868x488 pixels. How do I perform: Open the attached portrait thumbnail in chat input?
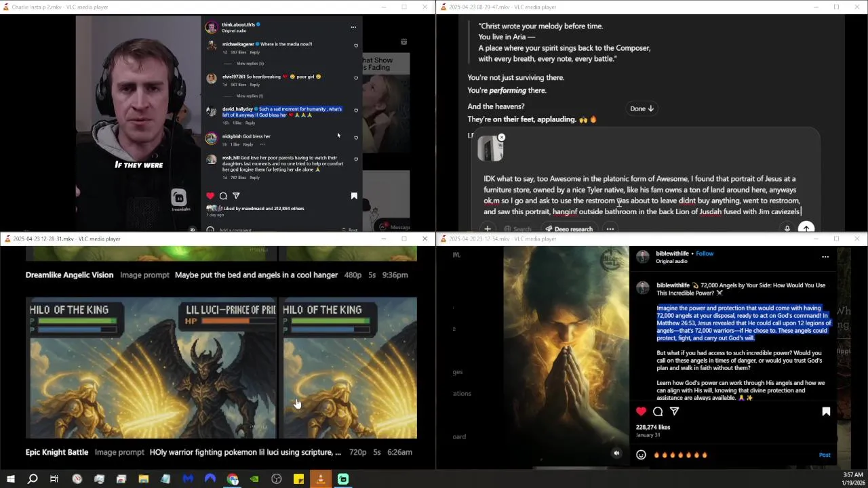coord(490,150)
